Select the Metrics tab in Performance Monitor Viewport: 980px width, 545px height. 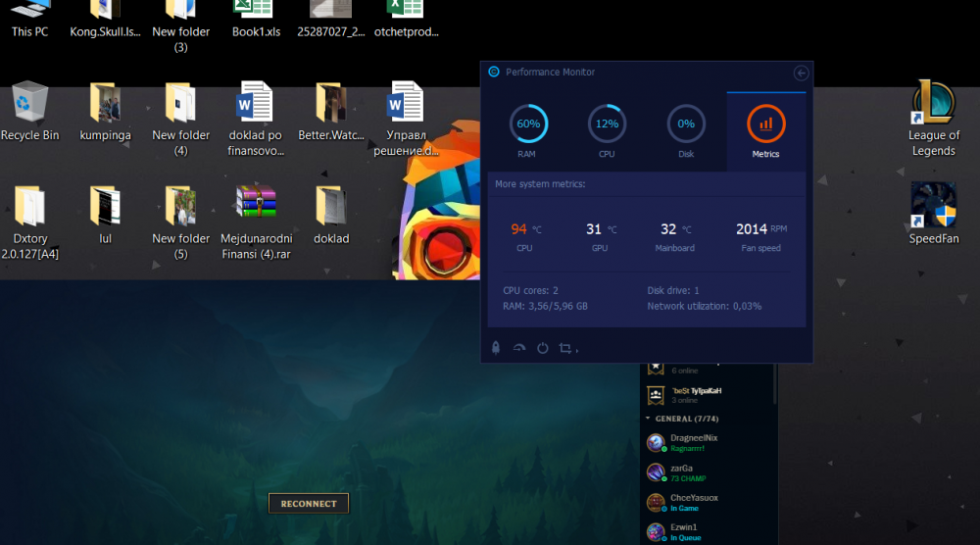pos(765,131)
